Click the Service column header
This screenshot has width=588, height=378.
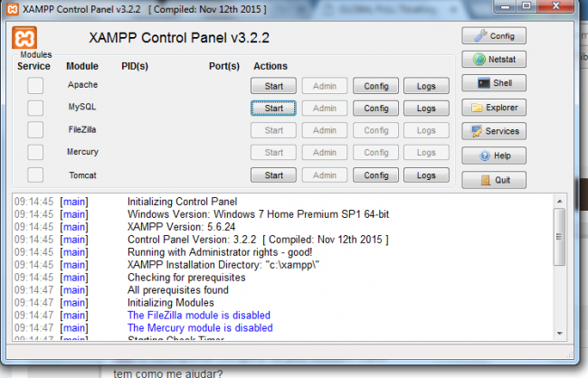pyautogui.click(x=33, y=66)
